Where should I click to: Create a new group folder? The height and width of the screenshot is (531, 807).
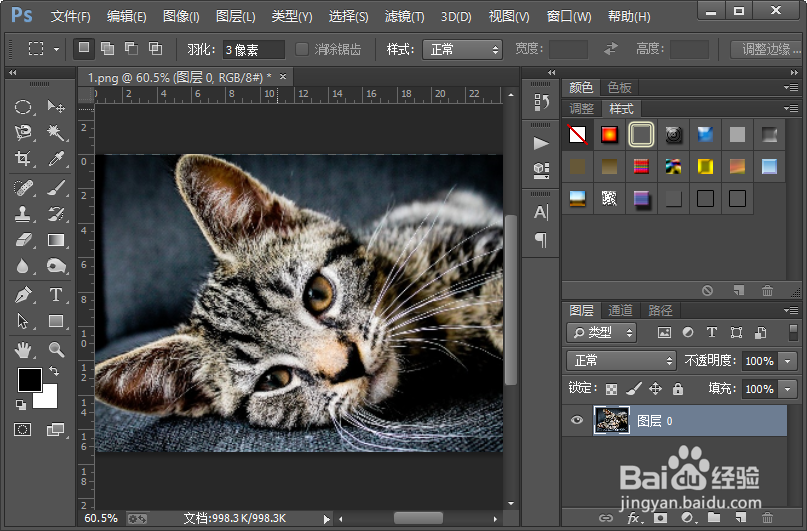(x=714, y=518)
